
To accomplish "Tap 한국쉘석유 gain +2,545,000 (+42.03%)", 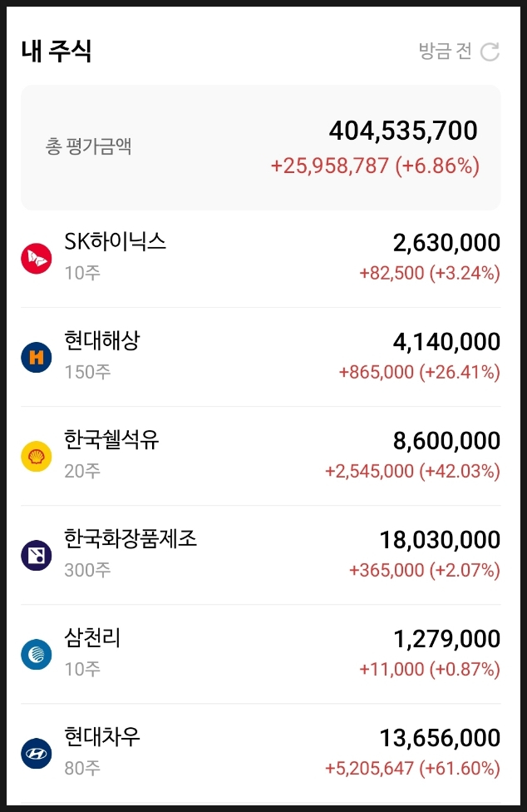I will [412, 471].
